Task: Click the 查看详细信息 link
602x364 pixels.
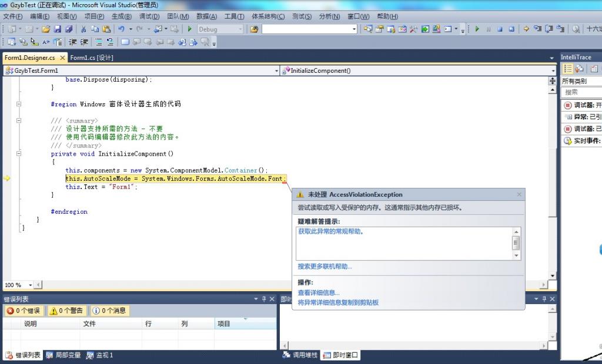Action: pos(319,292)
